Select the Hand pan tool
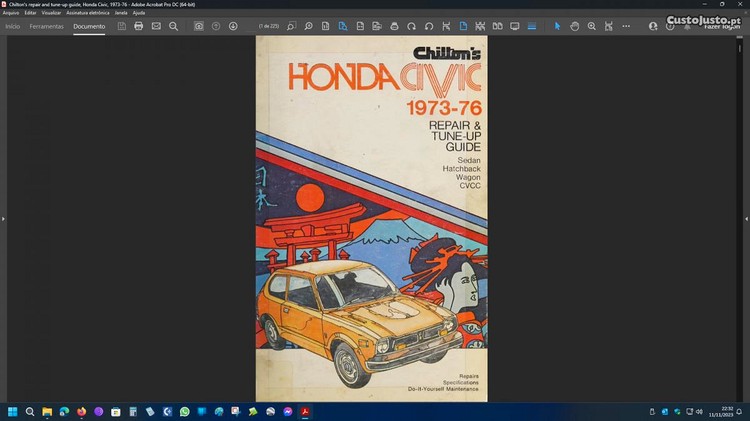Screen dimensions: 750x421 (575, 26)
